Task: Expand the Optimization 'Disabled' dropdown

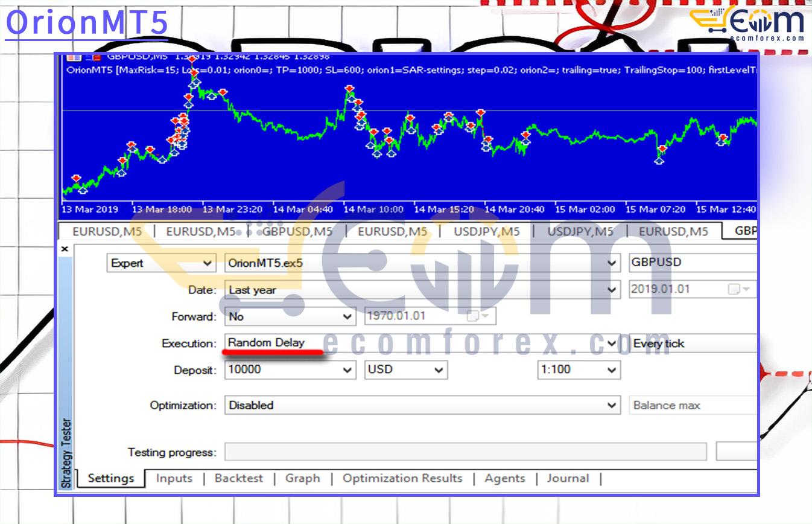Action: click(x=422, y=405)
